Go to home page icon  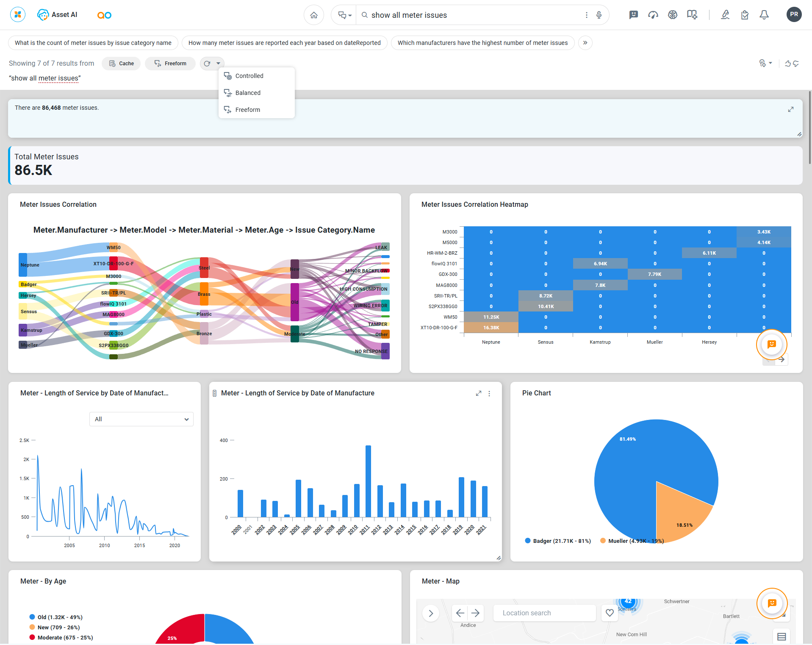click(x=314, y=15)
